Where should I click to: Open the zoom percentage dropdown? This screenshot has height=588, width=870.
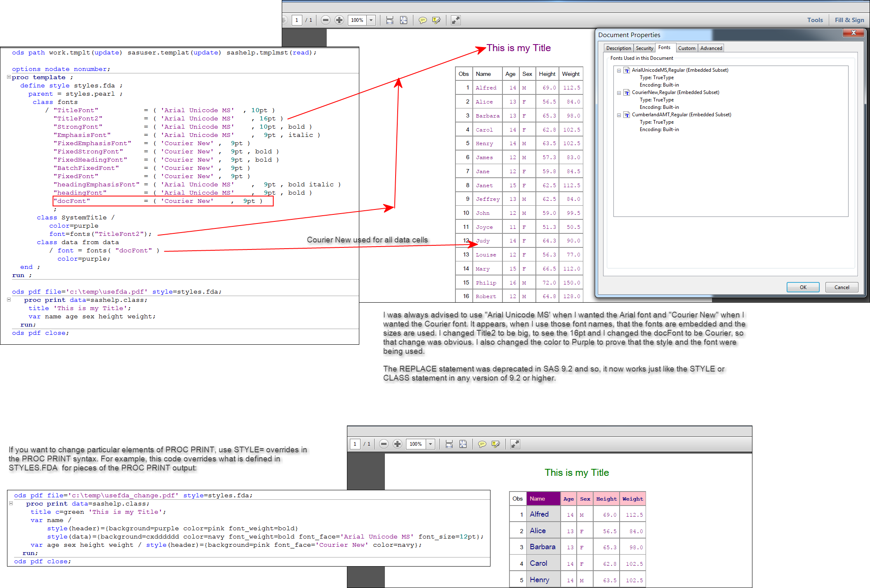(x=371, y=20)
